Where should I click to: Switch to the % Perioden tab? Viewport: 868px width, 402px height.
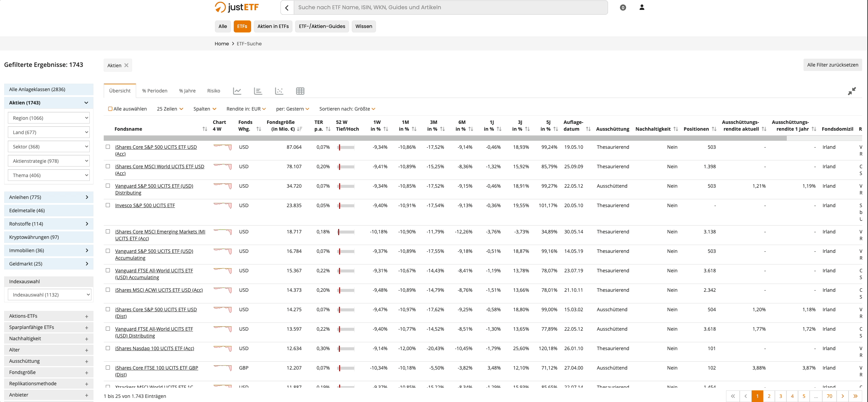coord(155,91)
